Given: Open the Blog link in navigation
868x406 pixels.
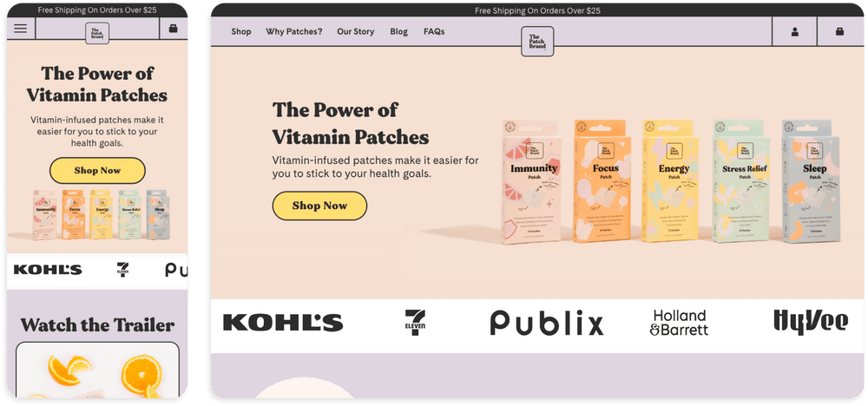Looking at the screenshot, I should [398, 31].
